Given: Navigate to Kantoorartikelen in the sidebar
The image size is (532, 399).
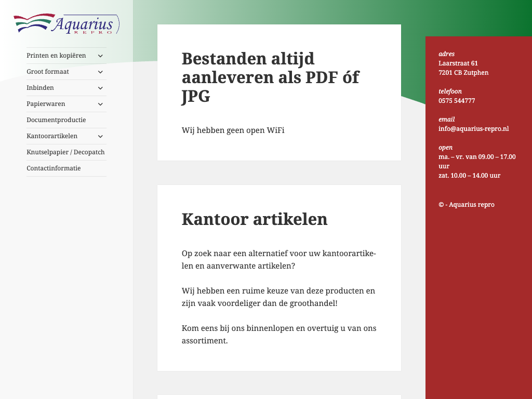Looking at the screenshot, I should (52, 136).
